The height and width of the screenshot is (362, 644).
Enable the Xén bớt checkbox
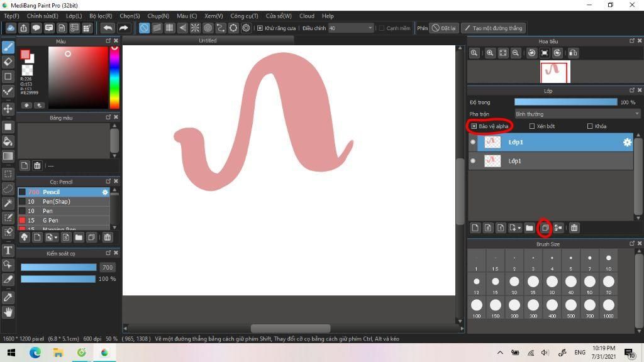(x=532, y=126)
